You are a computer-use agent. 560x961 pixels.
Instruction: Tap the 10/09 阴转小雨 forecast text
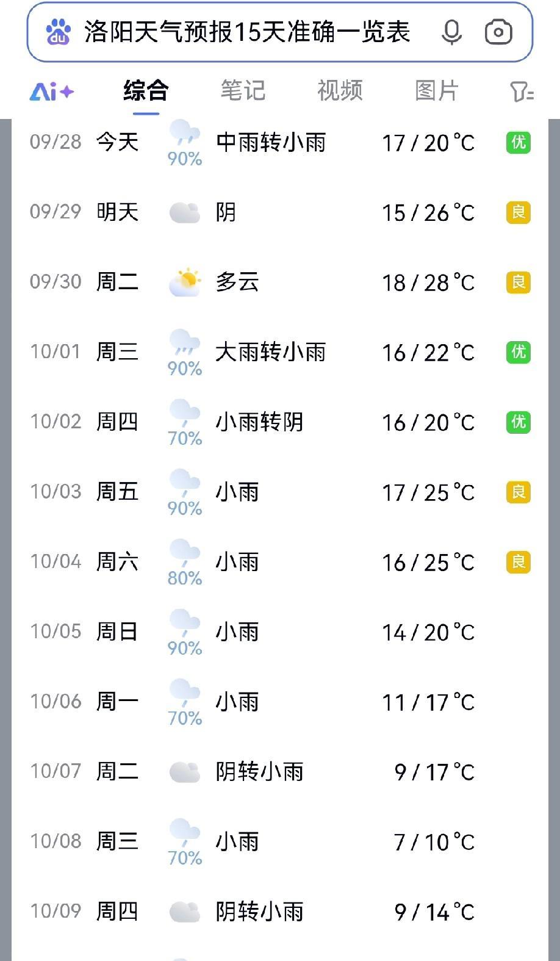pos(259,912)
